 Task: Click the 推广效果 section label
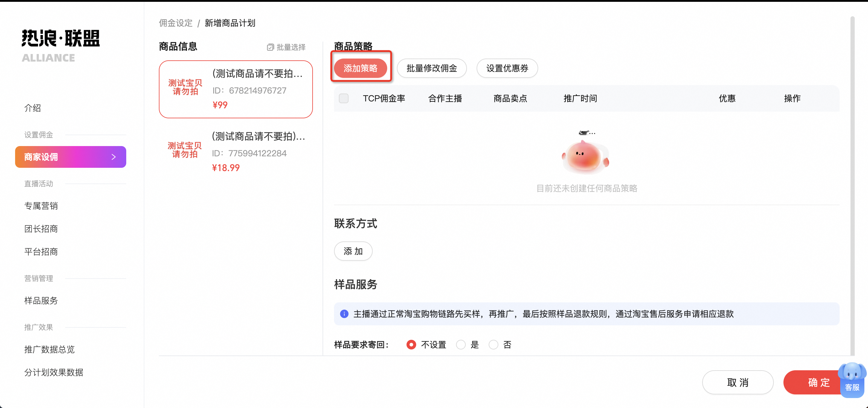pos(39,327)
